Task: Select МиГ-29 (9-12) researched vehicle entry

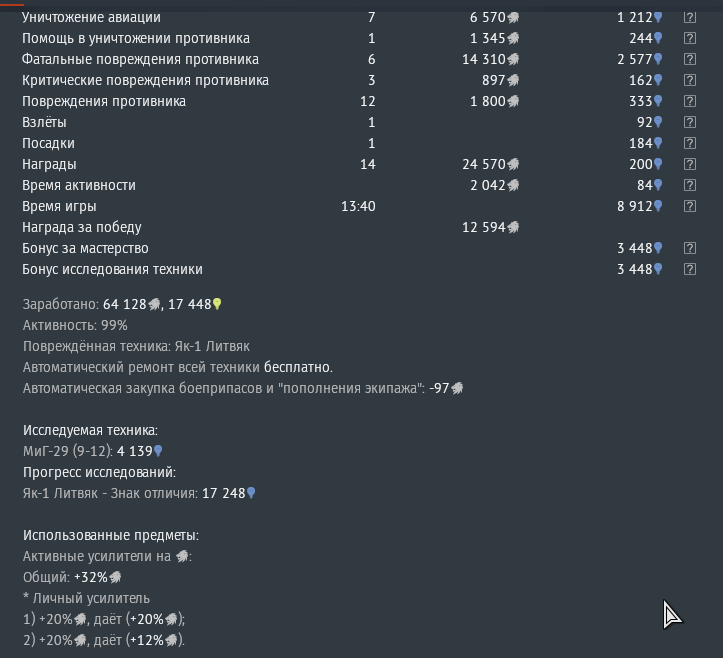Action: tap(92, 451)
